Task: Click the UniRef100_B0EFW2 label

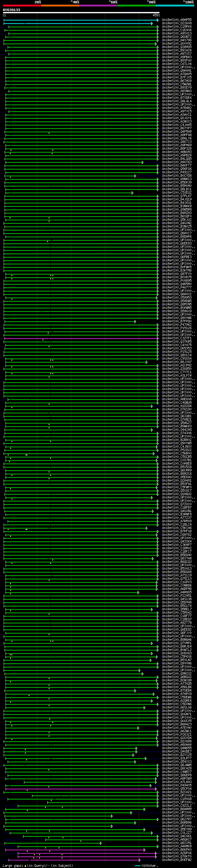Action: [x=176, y=860]
